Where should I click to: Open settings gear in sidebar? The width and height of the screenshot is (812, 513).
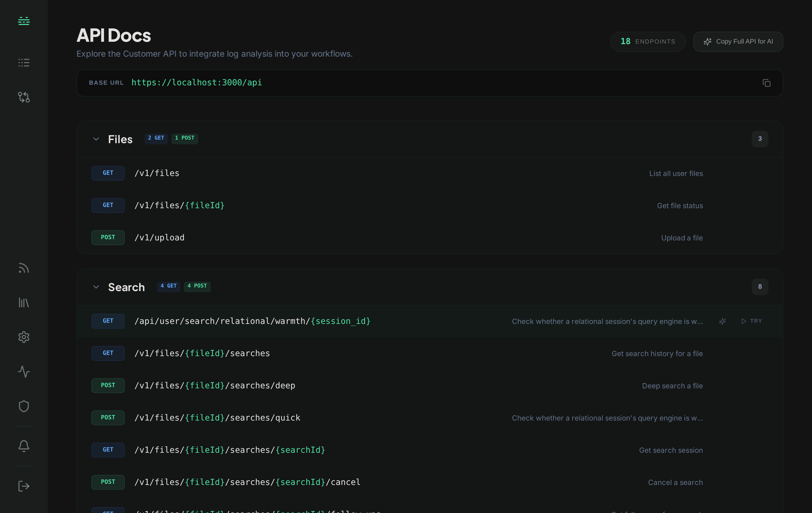pyautogui.click(x=24, y=337)
